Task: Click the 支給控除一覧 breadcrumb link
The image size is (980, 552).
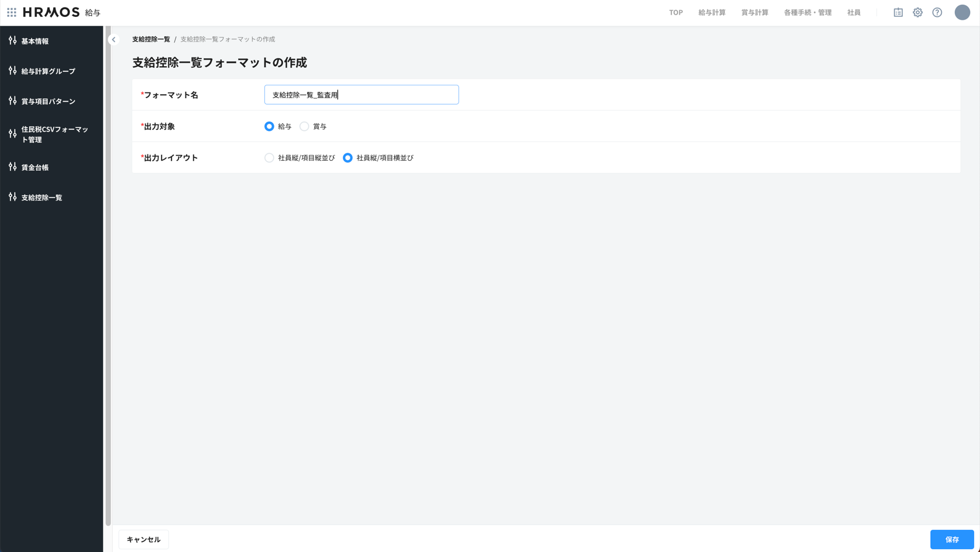Action: 151,39
